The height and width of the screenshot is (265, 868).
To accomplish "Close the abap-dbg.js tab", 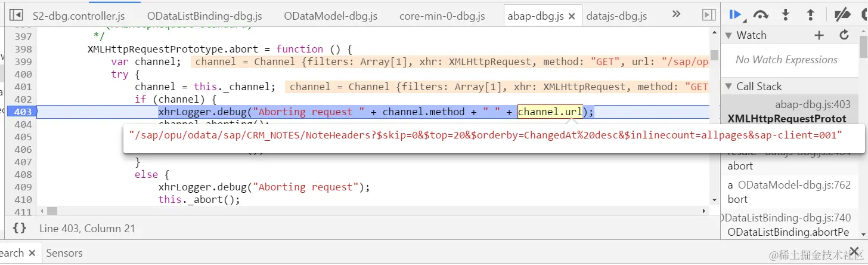I will tap(572, 17).
